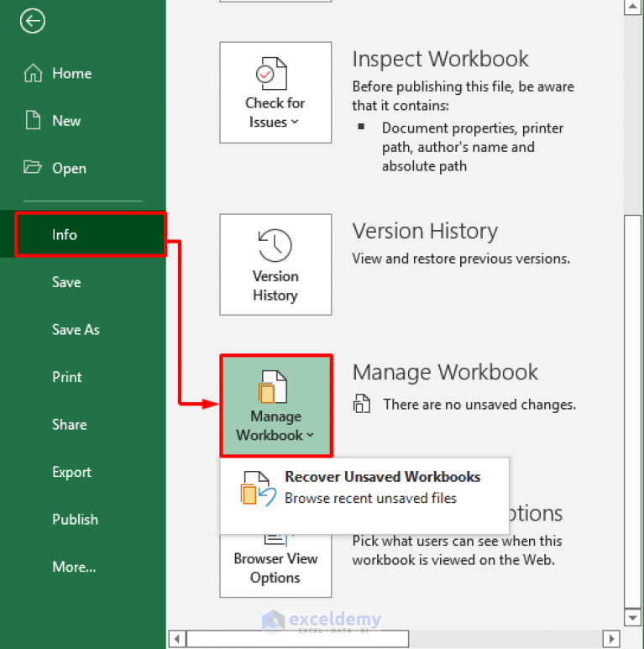Click the back arrow circle icon

pos(32,21)
